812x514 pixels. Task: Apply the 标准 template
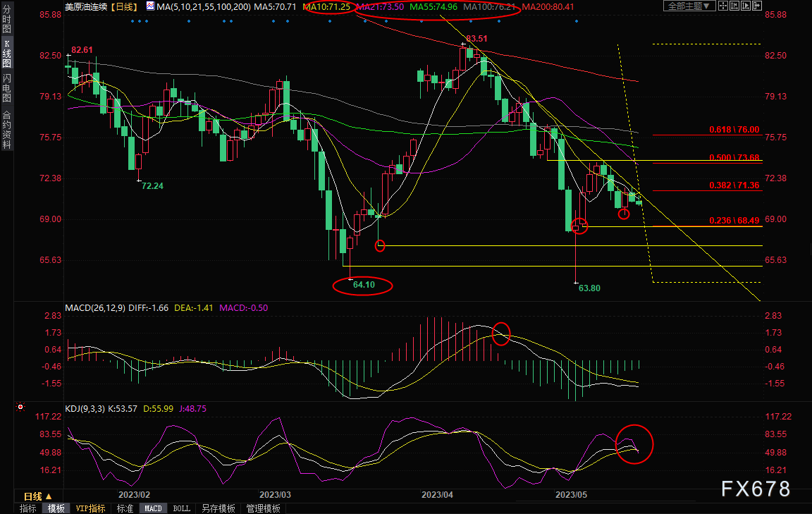pos(125,508)
